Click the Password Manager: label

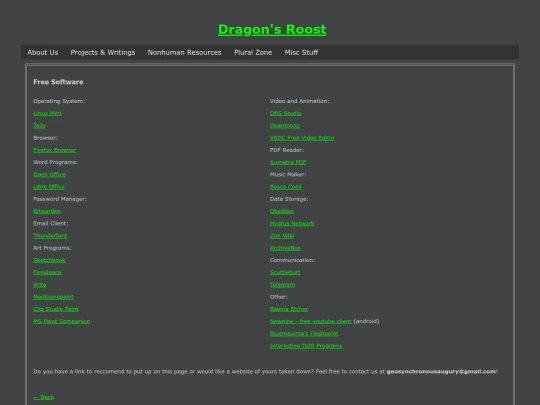(60, 199)
